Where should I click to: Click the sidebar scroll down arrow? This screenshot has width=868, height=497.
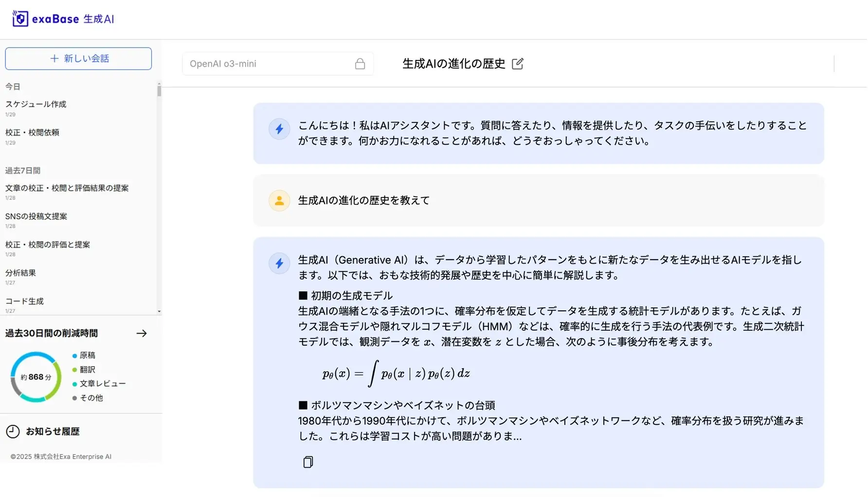point(159,311)
